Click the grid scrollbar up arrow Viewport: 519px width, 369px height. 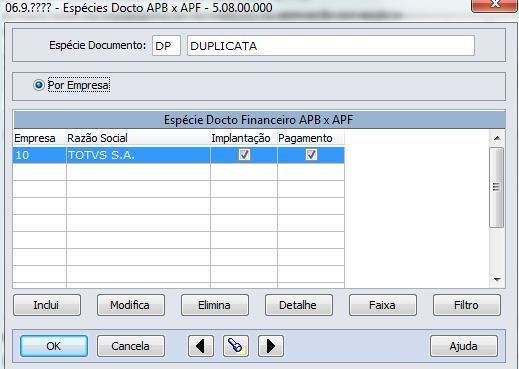point(497,138)
